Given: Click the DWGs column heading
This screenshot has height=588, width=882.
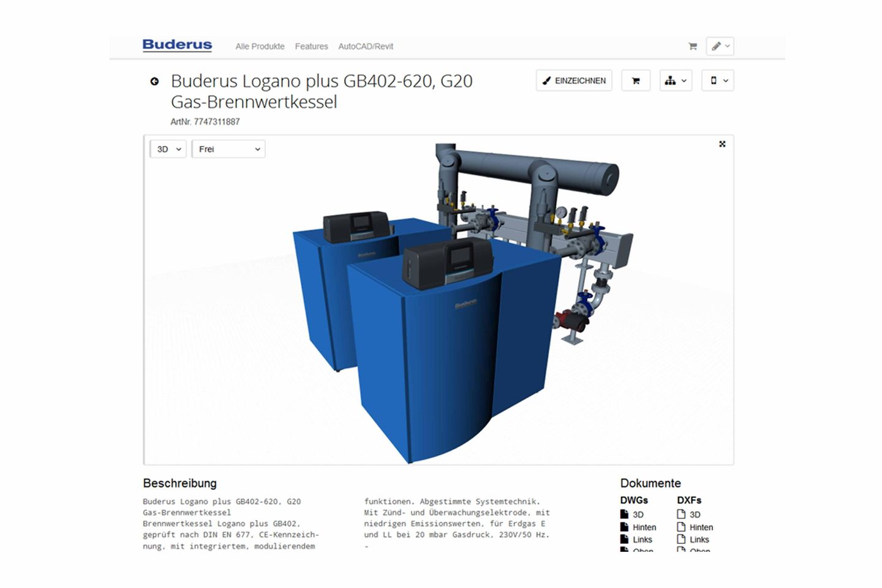Looking at the screenshot, I should pos(634,500).
